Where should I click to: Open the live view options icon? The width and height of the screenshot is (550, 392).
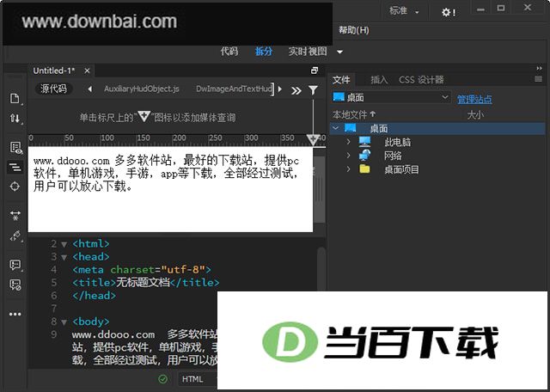(15, 148)
